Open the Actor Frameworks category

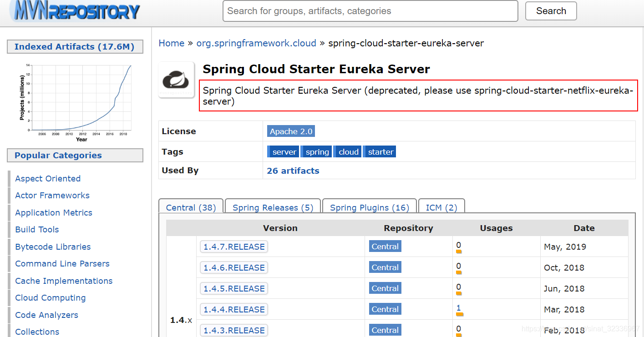52,196
